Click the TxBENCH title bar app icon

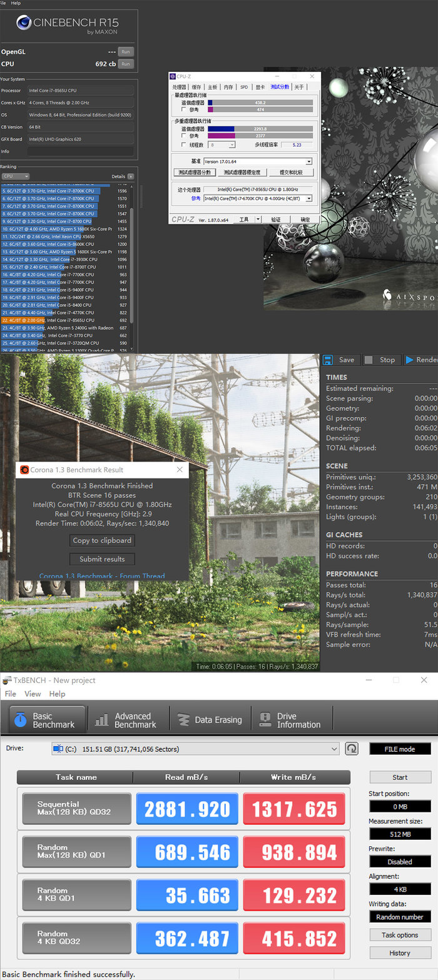(7, 680)
